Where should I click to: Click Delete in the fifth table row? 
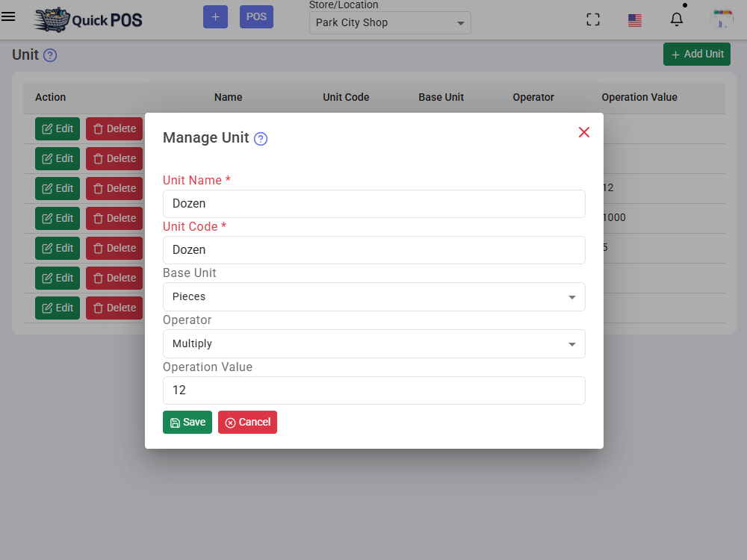[x=114, y=248]
